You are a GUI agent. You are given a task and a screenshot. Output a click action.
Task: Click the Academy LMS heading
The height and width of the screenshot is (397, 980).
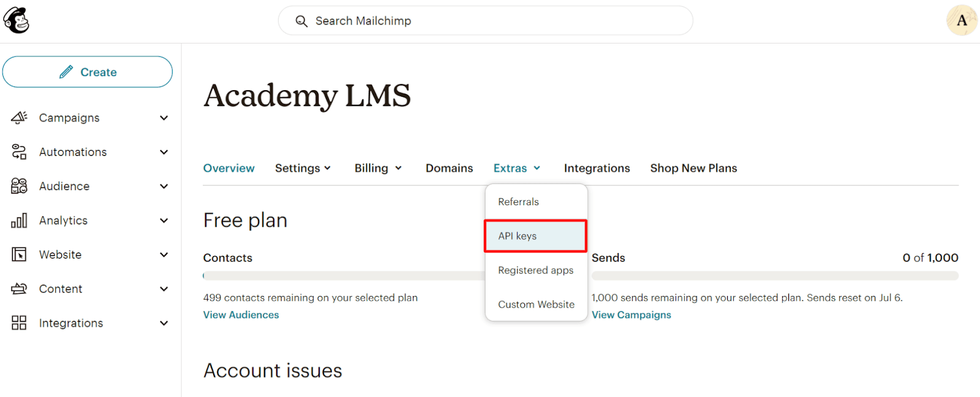[307, 96]
